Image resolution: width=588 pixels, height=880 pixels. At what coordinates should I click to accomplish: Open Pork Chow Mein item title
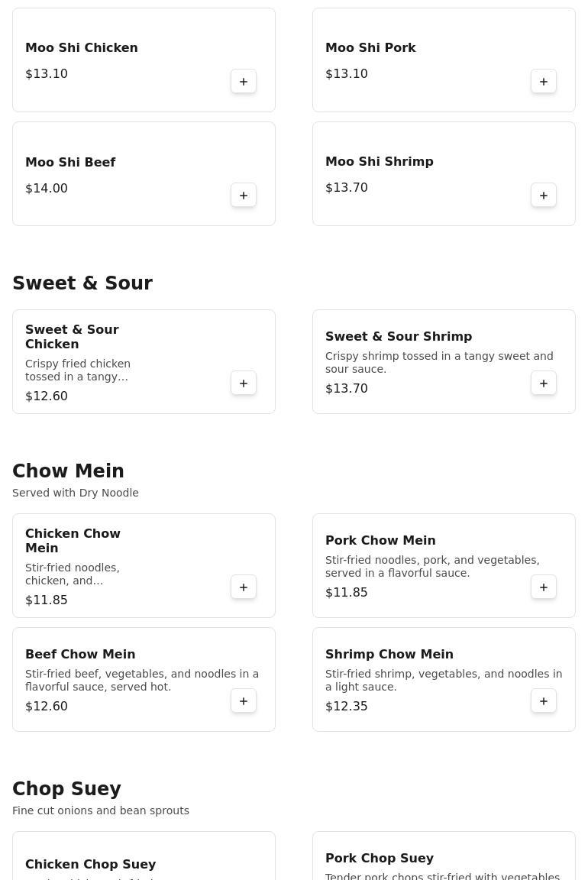[380, 541]
